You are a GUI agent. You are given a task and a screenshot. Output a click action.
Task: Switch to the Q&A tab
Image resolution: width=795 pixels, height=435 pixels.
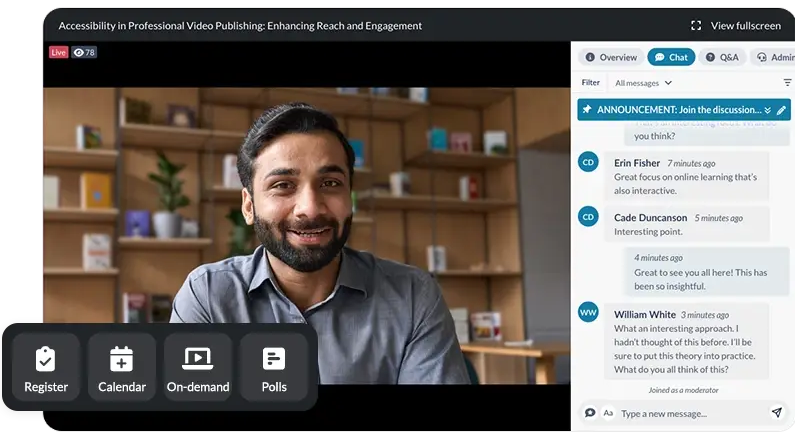[722, 57]
